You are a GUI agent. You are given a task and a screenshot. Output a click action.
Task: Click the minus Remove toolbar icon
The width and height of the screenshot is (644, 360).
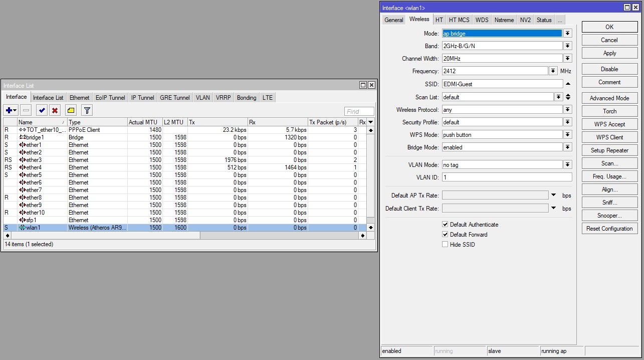26,110
